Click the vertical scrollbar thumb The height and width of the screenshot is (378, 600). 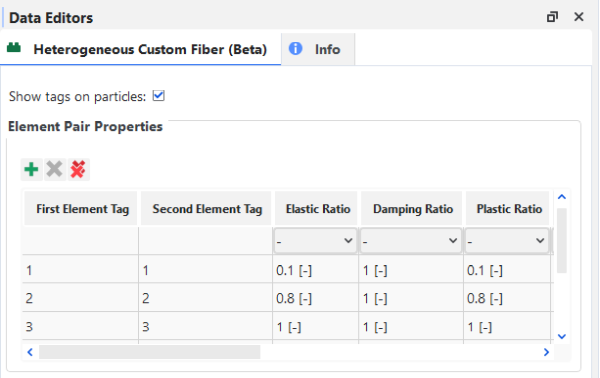tap(561, 241)
